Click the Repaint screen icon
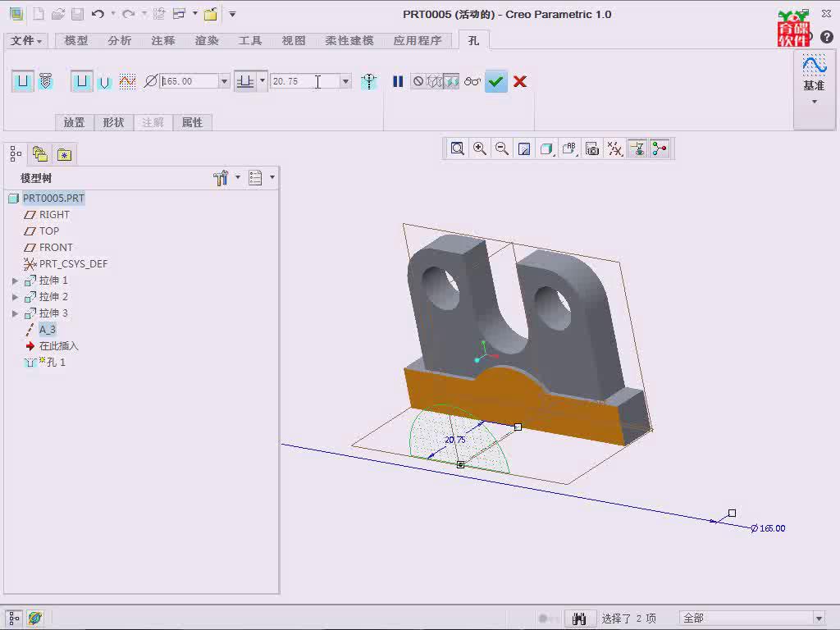The height and width of the screenshot is (630, 840). click(524, 148)
